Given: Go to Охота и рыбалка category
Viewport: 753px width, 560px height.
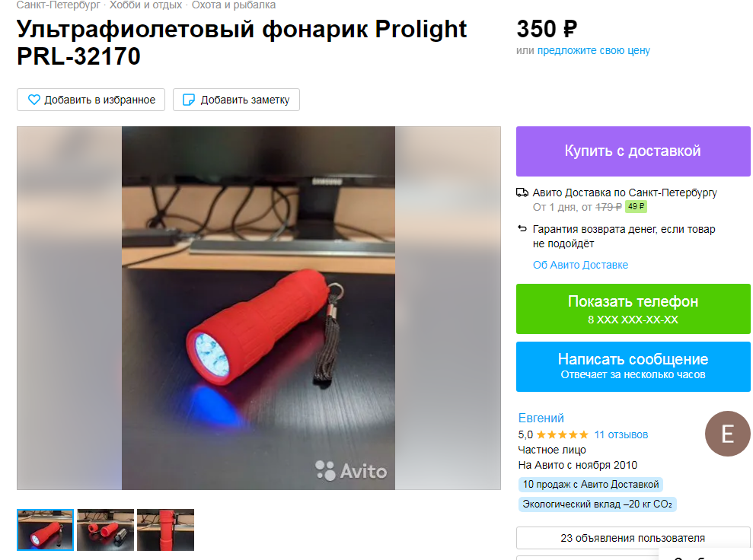Looking at the screenshot, I should pyautogui.click(x=234, y=5).
